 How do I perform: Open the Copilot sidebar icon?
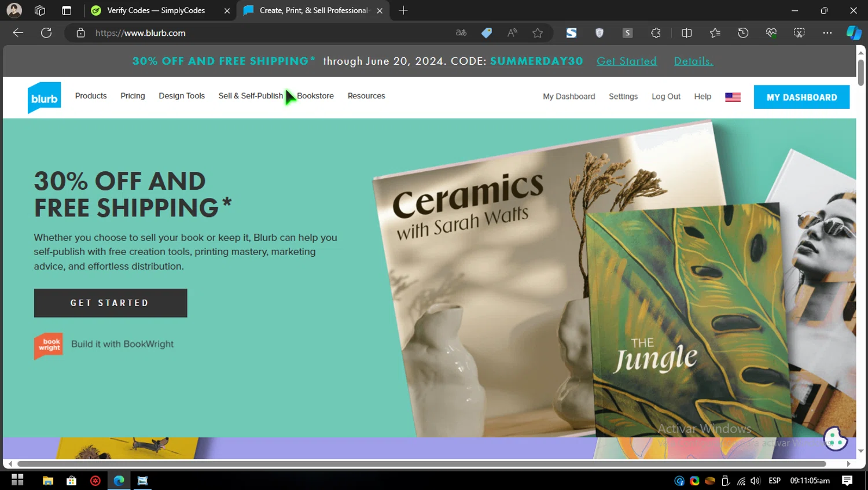(854, 33)
